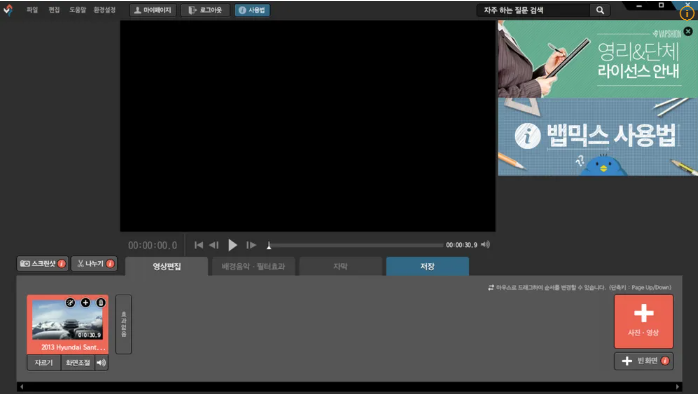Step forward one frame
Screen dimensions: 698x394
(x=251, y=245)
